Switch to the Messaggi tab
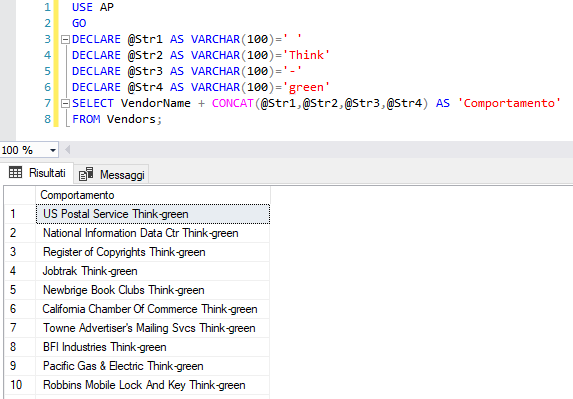 pos(111,174)
